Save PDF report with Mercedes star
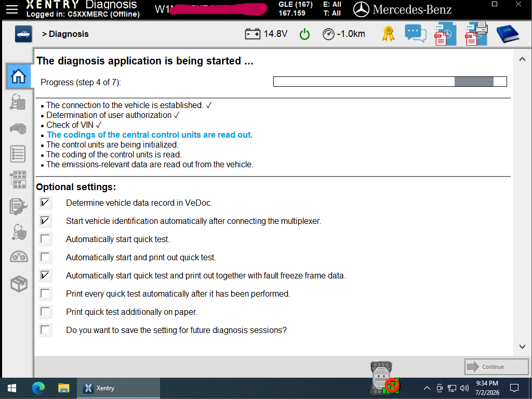The width and height of the screenshot is (532, 399). tap(445, 34)
